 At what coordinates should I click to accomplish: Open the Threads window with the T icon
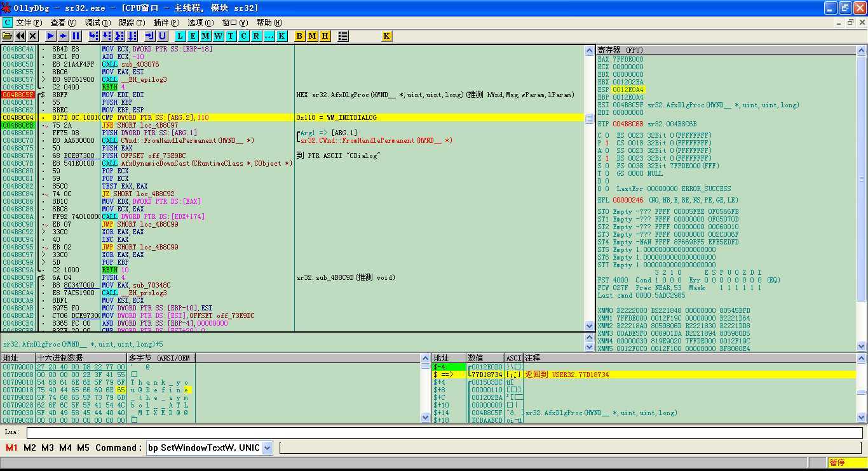click(231, 36)
